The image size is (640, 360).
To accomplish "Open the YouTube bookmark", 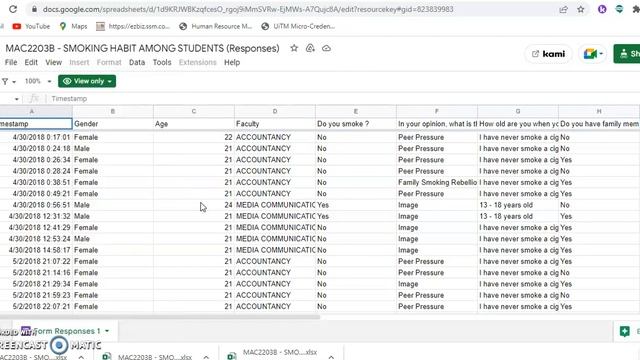I will pyautogui.click(x=31, y=26).
